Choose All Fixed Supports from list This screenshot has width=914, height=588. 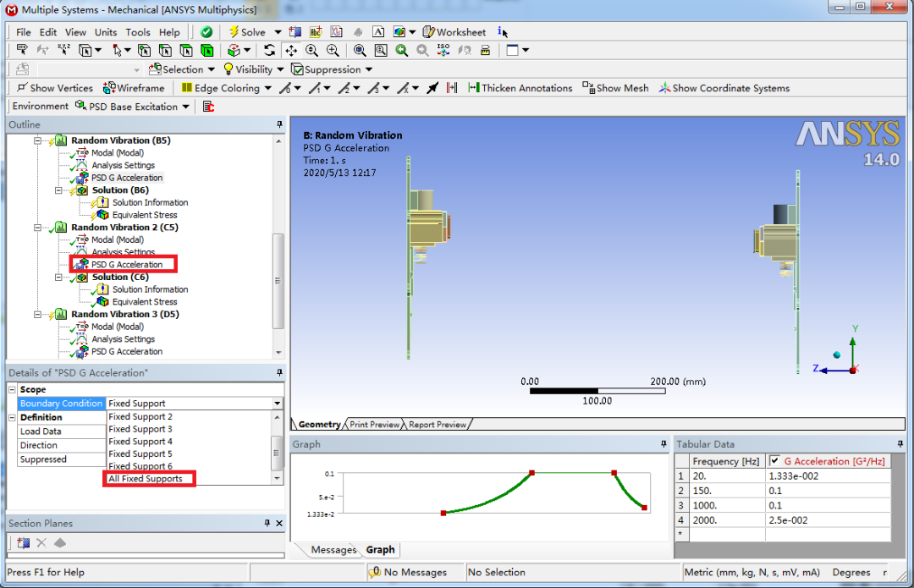click(146, 479)
